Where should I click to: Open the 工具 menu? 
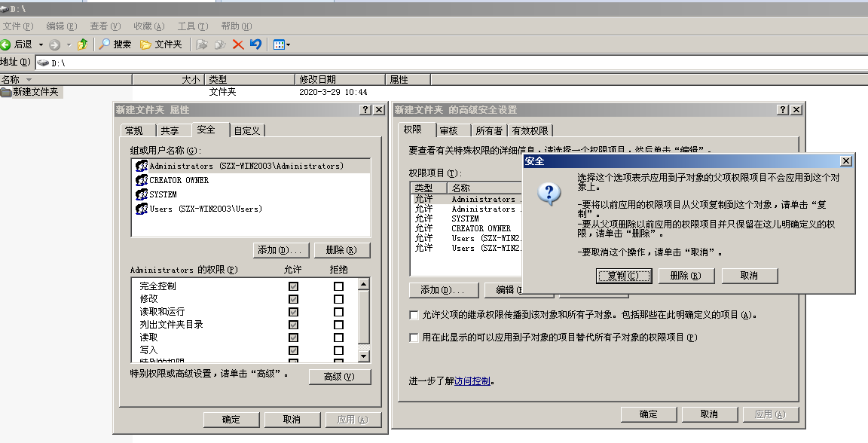[x=192, y=25]
